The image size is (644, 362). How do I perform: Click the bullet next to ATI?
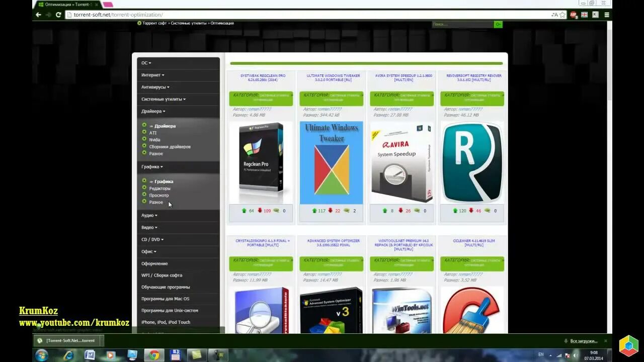pos(144,132)
